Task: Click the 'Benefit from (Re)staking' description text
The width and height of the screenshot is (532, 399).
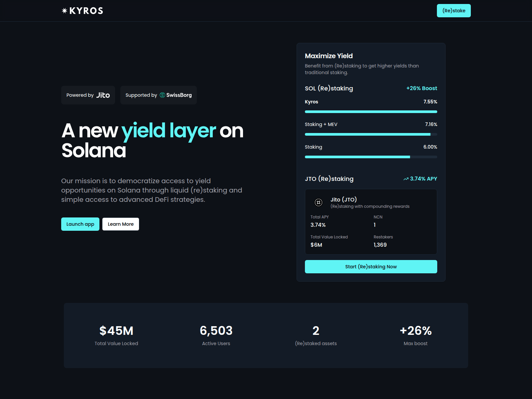Action: click(x=362, y=69)
